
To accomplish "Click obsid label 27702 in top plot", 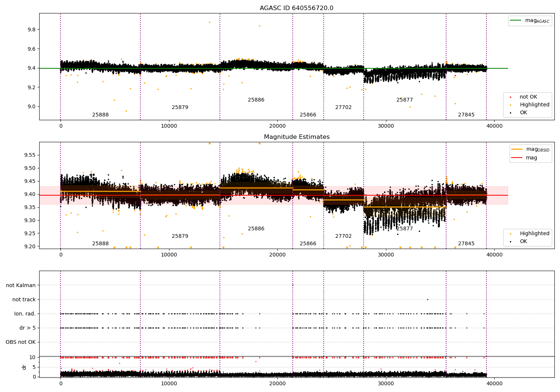I will [x=343, y=108].
